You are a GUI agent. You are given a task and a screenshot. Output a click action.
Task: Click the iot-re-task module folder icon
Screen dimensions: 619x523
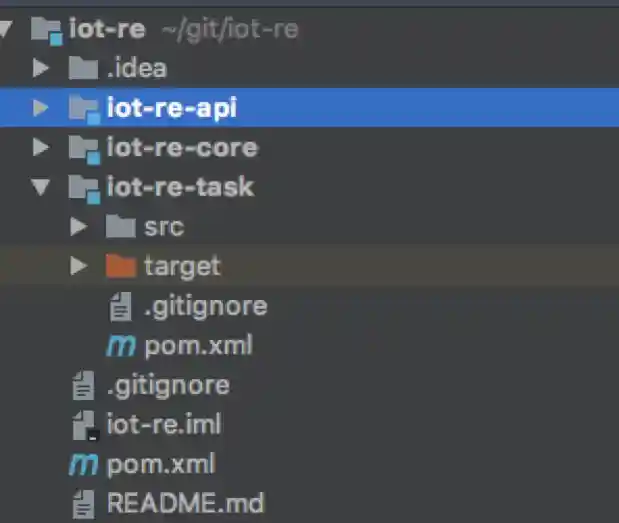84,187
